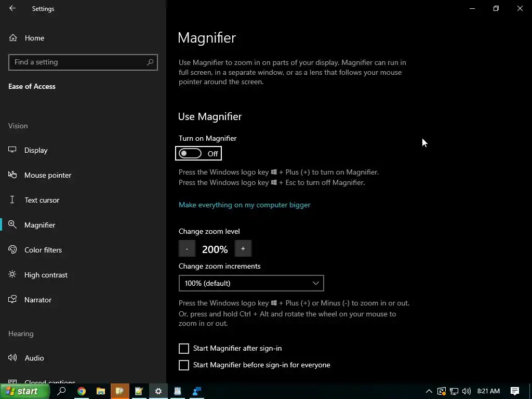Click the Hearing section label
532x399 pixels.
(21, 334)
